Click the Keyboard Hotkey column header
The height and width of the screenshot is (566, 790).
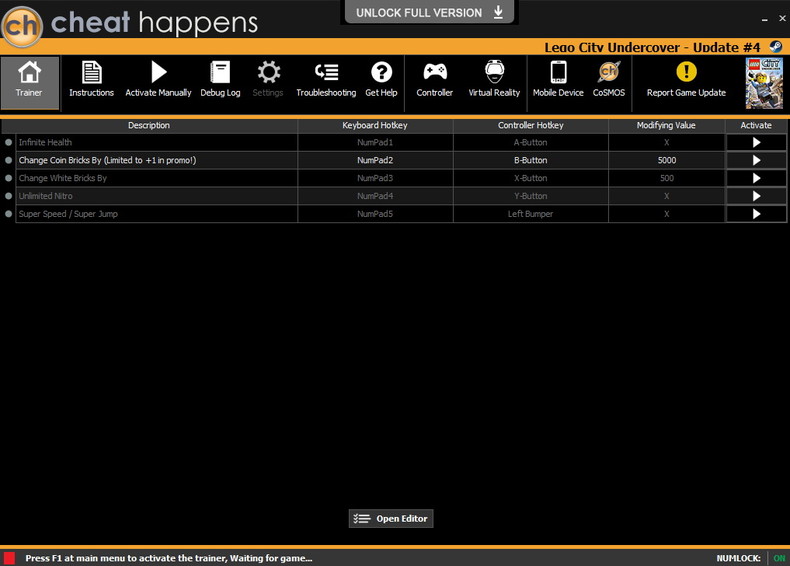(x=375, y=125)
